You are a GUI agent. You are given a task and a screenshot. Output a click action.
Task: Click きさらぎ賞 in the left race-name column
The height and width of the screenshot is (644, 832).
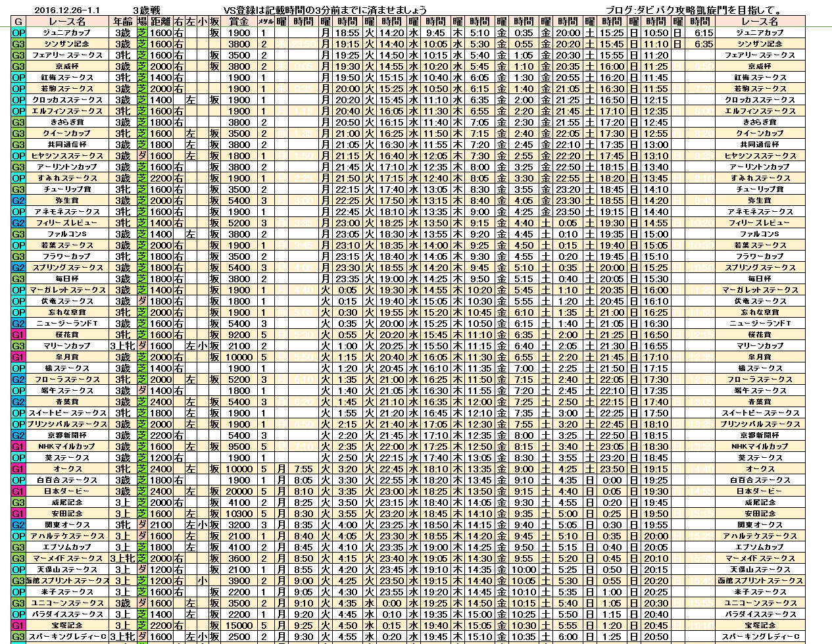click(x=67, y=122)
